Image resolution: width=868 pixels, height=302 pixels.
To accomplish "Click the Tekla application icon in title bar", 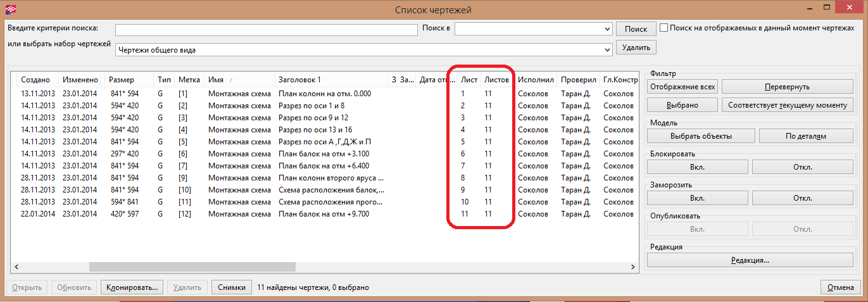I will [10, 9].
